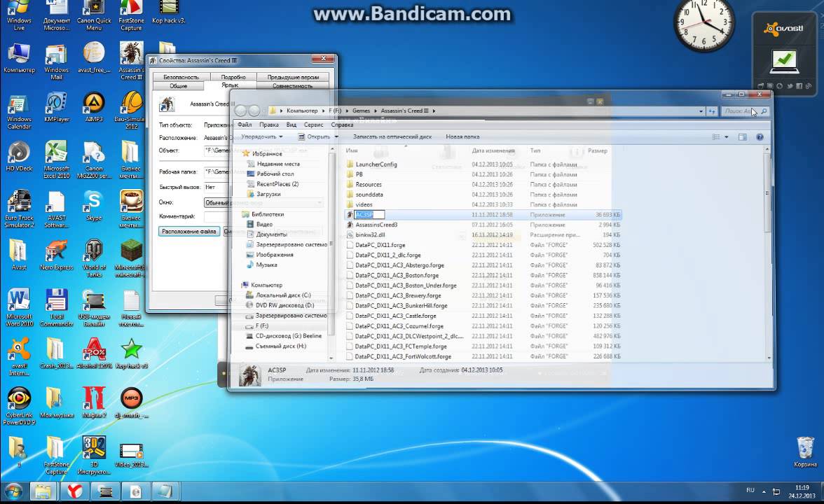The image size is (824, 504).
Task: Switch to the Совместимость tab
Action: 293,85
